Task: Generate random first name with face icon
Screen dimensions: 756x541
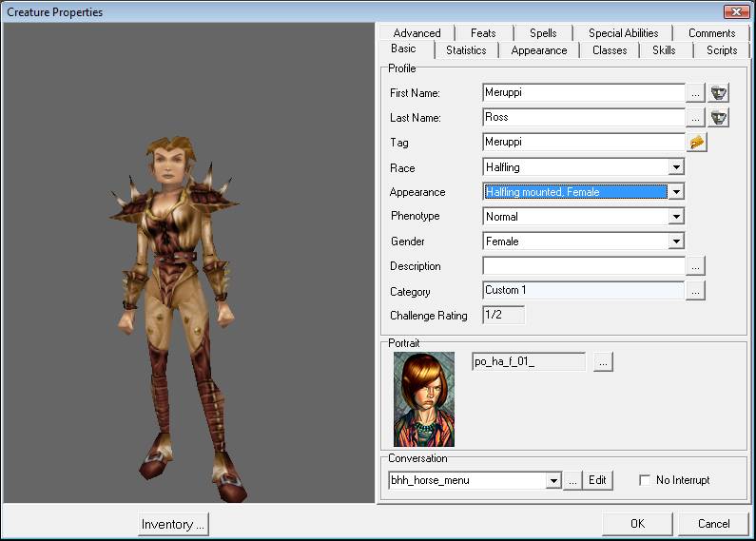Action: click(718, 92)
